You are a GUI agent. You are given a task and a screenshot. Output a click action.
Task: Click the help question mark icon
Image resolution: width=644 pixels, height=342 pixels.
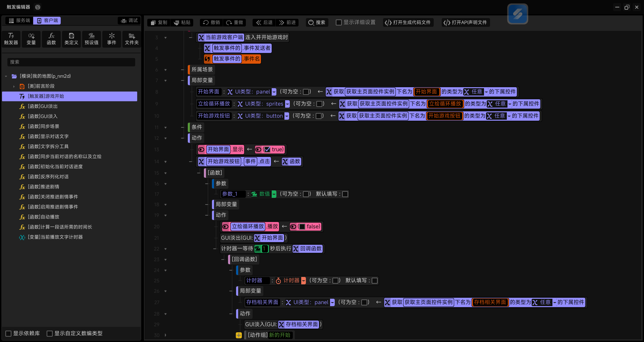[x=38, y=7]
